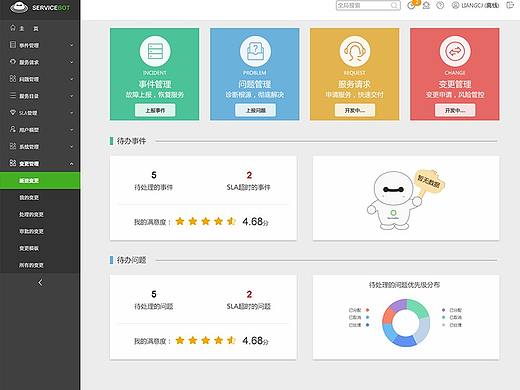
Task: Click the 变更管理 sidebar icon
Action: tap(13, 163)
